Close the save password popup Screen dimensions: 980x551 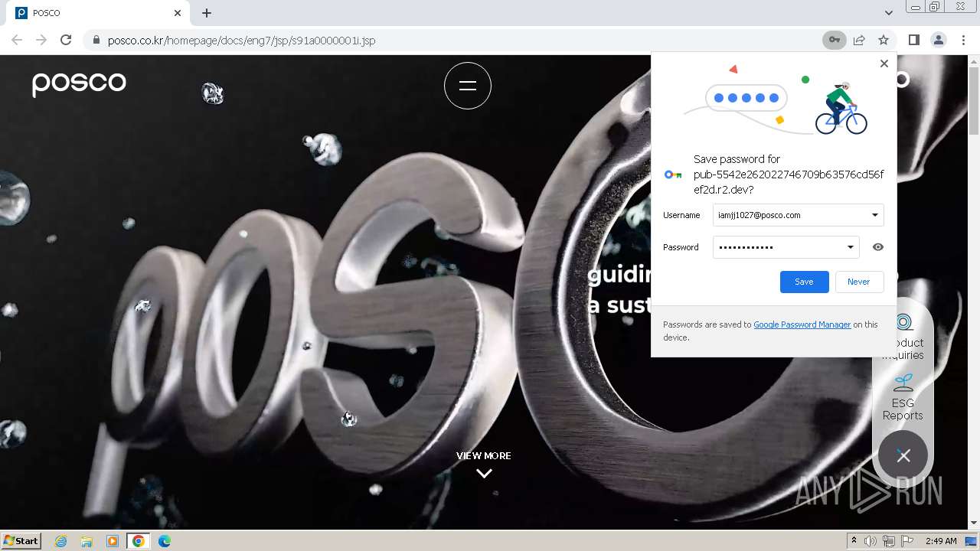point(884,64)
